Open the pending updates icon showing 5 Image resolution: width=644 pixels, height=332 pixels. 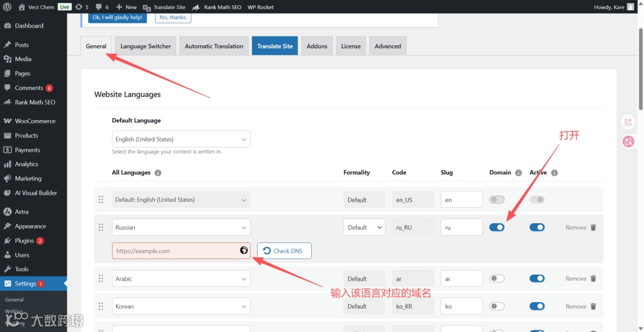point(79,7)
